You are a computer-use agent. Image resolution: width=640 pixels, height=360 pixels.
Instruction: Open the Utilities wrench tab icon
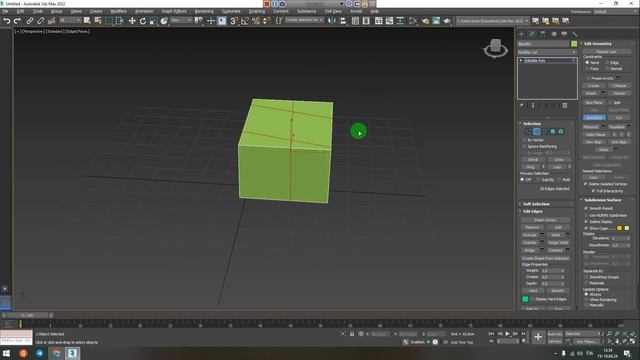(x=575, y=34)
